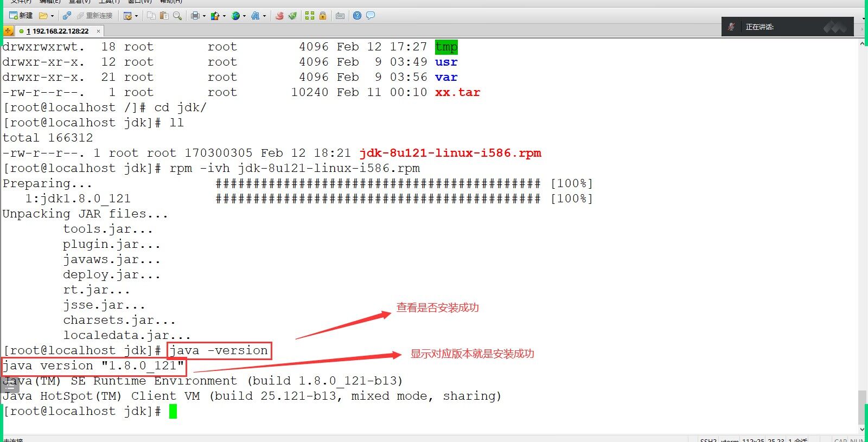The width and height of the screenshot is (868, 442).
Task: Click the terminal scrollbar up arrow
Action: click(x=863, y=43)
